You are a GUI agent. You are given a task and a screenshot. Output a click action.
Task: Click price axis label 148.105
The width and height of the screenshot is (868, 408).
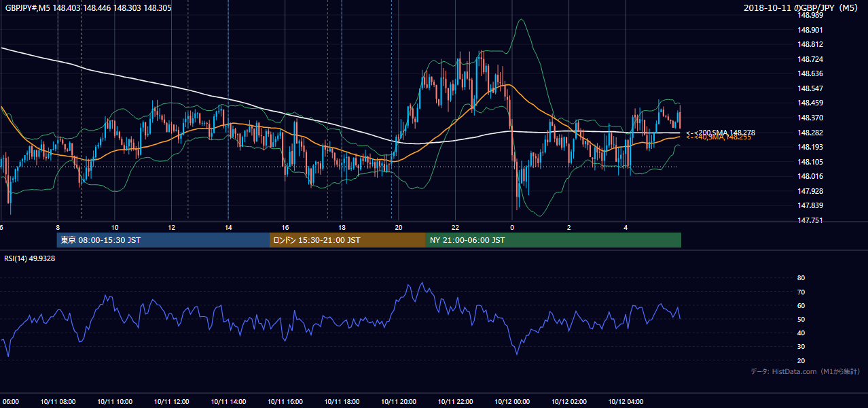click(x=810, y=162)
